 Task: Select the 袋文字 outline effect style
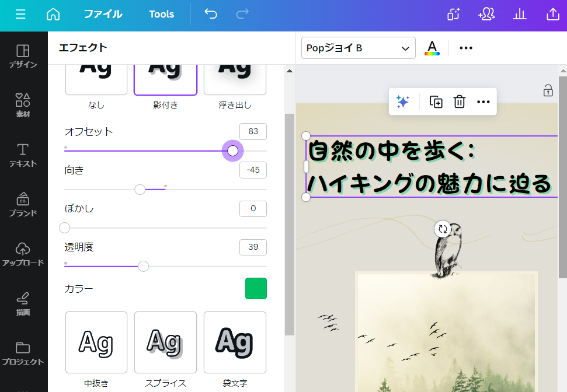(x=235, y=342)
